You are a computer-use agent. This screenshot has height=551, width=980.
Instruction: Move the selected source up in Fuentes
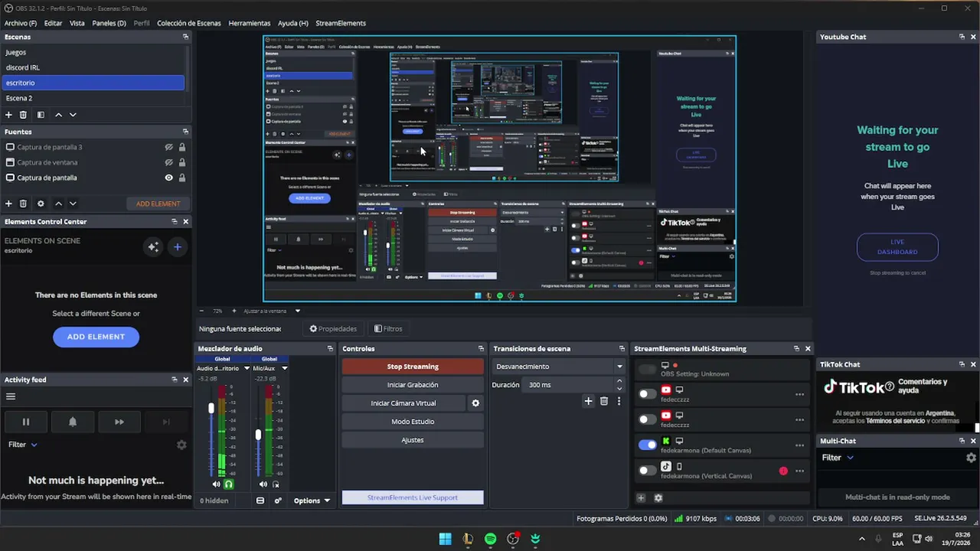[x=58, y=204]
